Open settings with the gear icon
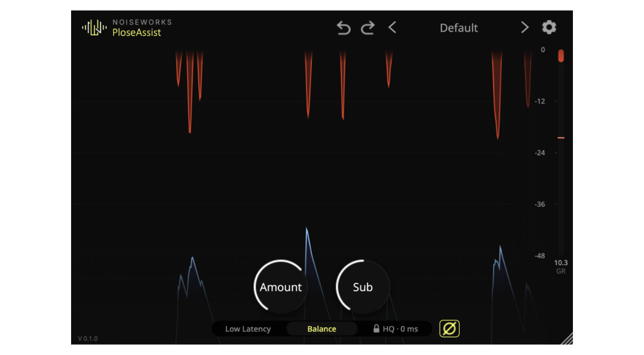Screen dimensions: 644x355 click(549, 28)
